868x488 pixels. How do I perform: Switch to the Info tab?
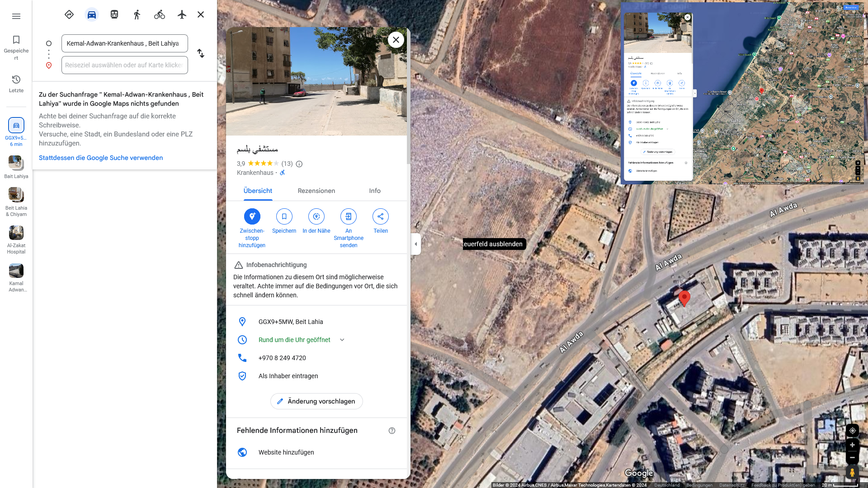(374, 191)
